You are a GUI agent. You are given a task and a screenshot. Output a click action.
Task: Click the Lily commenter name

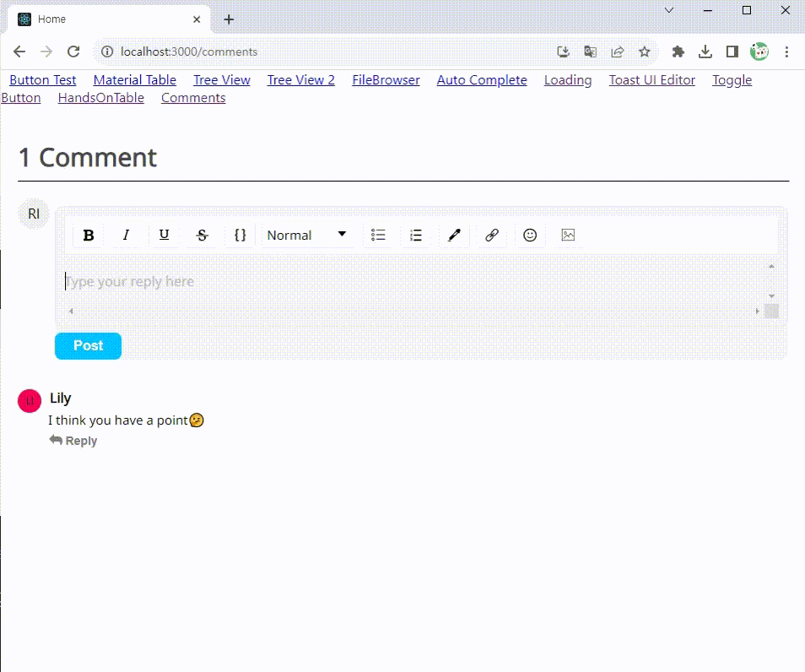pyautogui.click(x=61, y=398)
